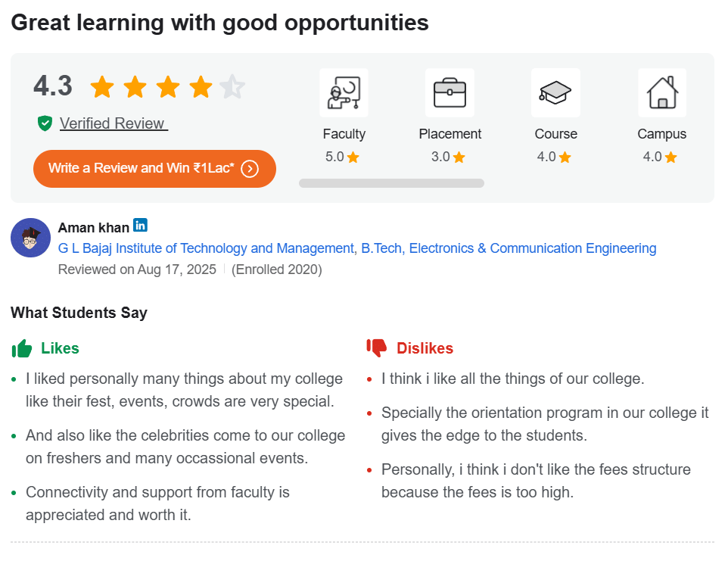Image resolution: width=728 pixels, height=561 pixels.
Task: Click the arrow circle in Write a Review
Action: pyautogui.click(x=250, y=168)
